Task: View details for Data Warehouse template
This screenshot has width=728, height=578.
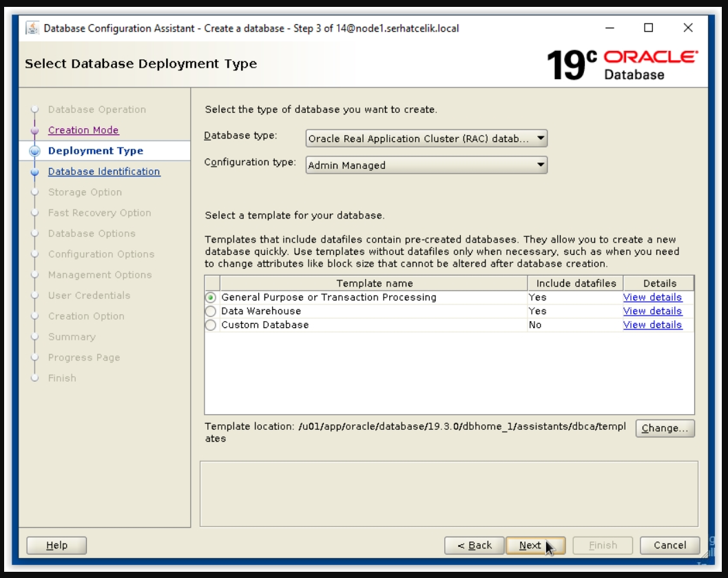Action: click(652, 311)
